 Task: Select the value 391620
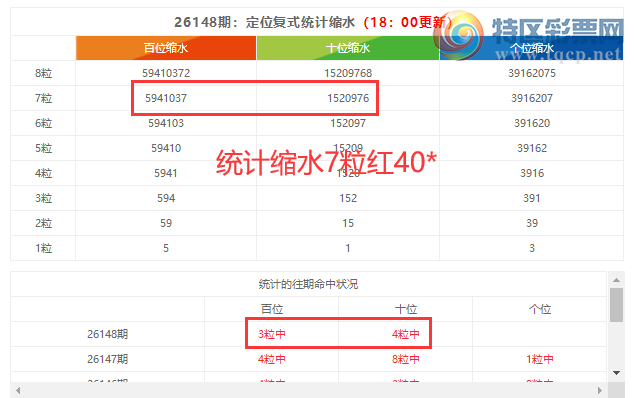pyautogui.click(x=532, y=123)
